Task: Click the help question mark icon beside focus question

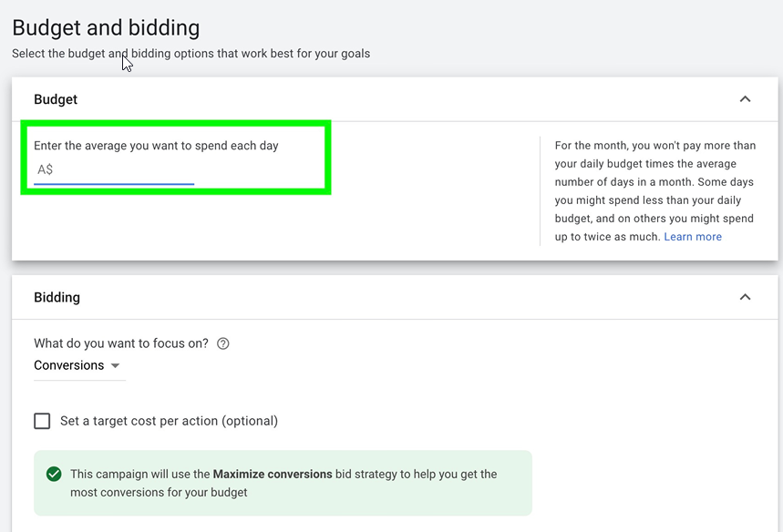Action: [x=222, y=343]
